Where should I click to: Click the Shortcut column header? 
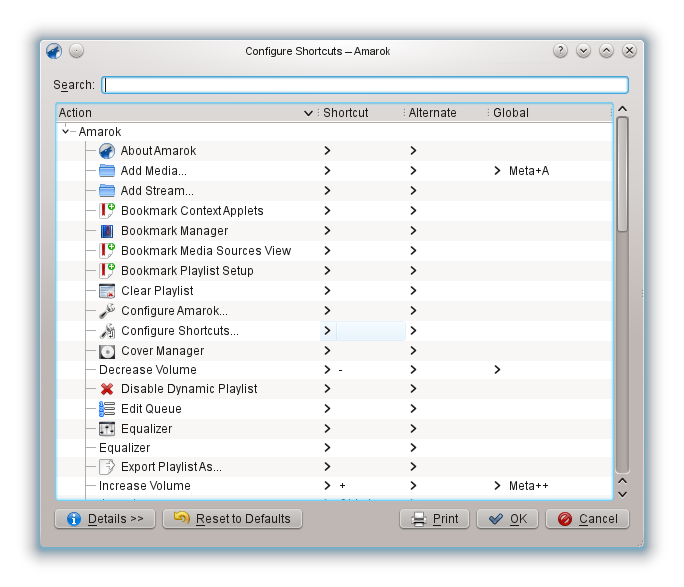tap(361, 113)
